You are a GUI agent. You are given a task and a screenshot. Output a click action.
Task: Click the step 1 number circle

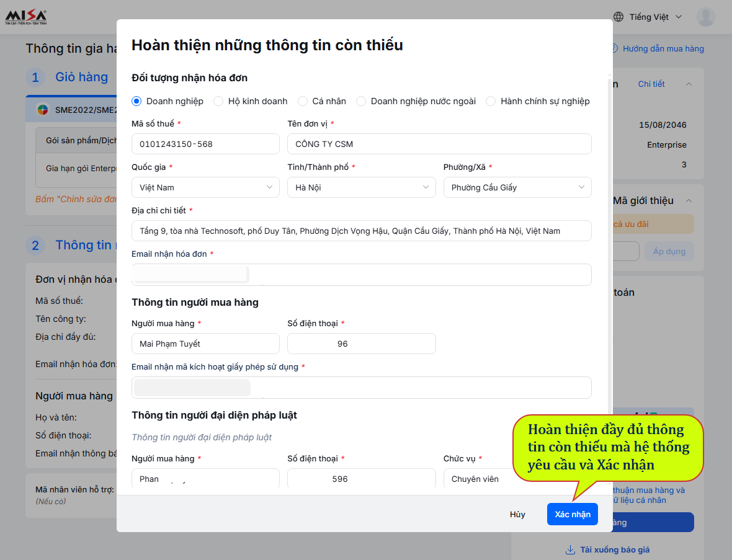(35, 78)
